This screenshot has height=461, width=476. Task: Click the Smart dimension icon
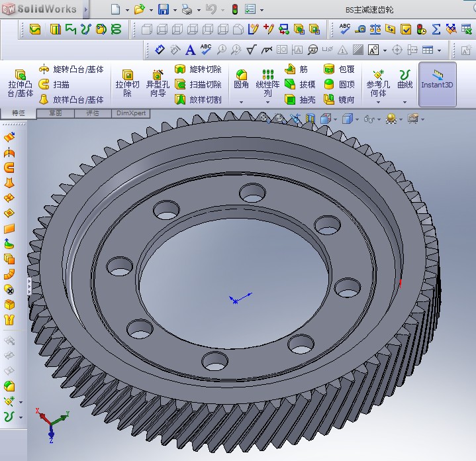[x=160, y=50]
